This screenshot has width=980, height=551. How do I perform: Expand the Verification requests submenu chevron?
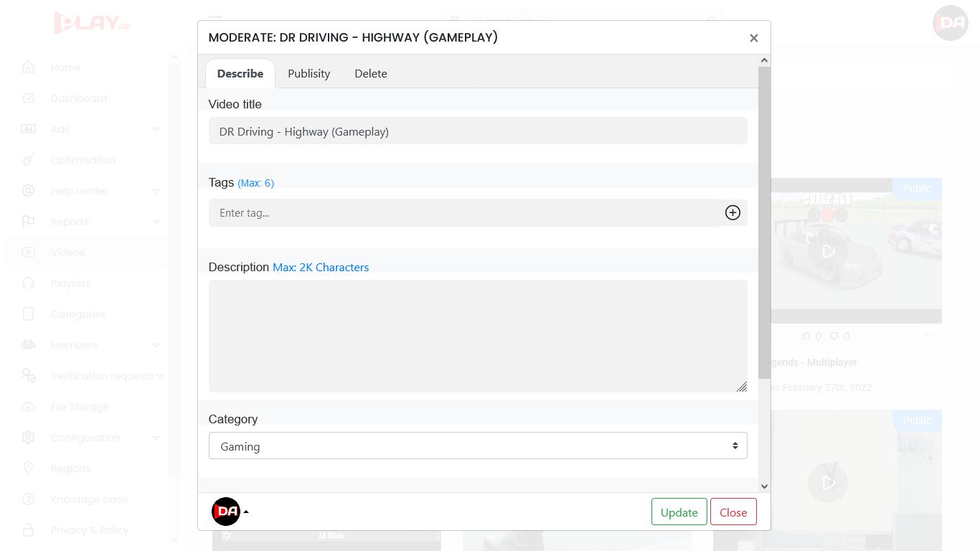[x=159, y=376]
